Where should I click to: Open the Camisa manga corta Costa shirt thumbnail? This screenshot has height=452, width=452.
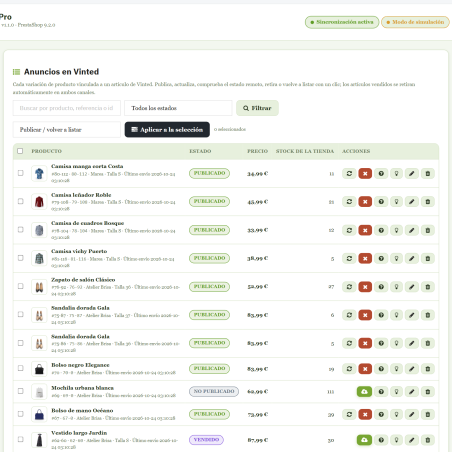(x=39, y=173)
